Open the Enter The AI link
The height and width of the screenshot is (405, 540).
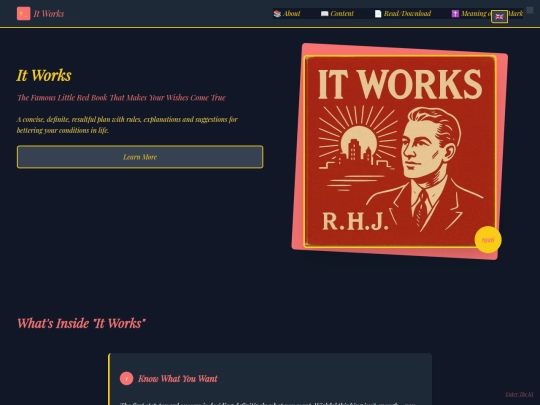click(x=519, y=394)
